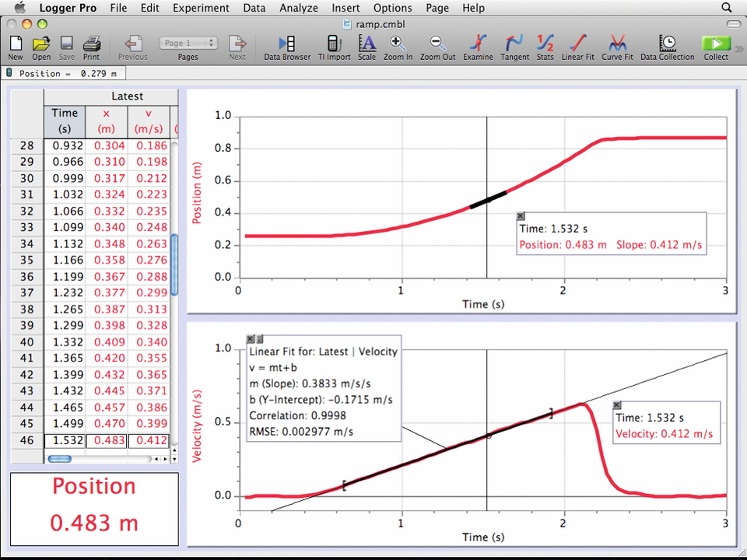This screenshot has width=747, height=560.
Task: Close the velocity examine readout box
Action: 617,405
